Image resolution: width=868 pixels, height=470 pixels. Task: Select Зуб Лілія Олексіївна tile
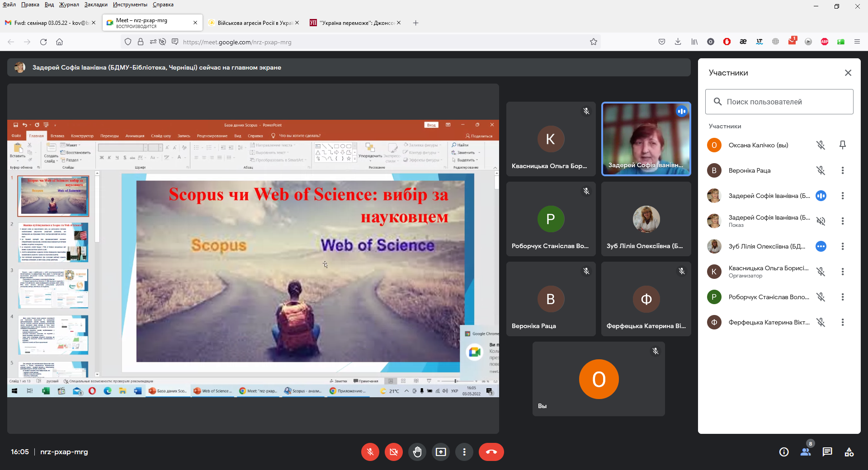click(646, 219)
